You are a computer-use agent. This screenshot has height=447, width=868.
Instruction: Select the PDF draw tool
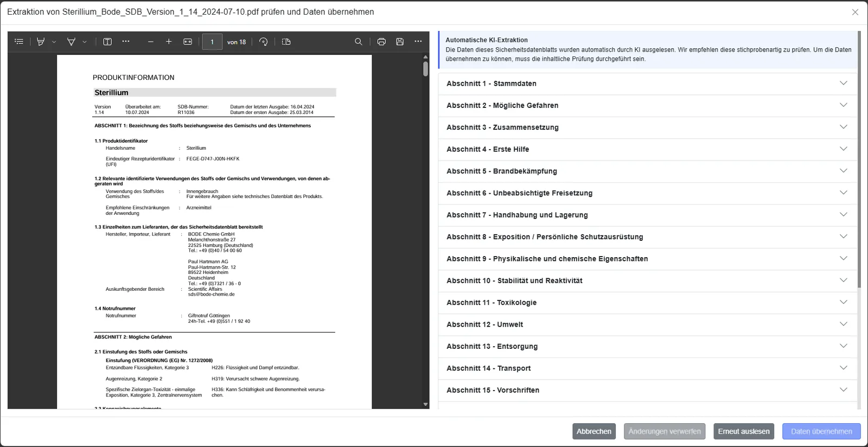coord(71,42)
